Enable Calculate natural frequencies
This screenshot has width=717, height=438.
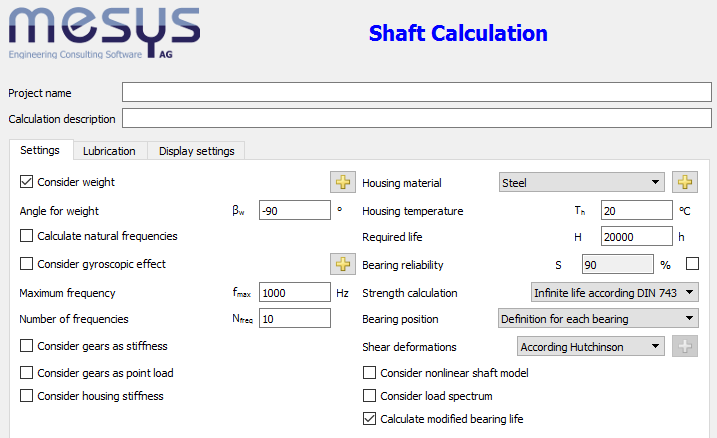coord(27,236)
